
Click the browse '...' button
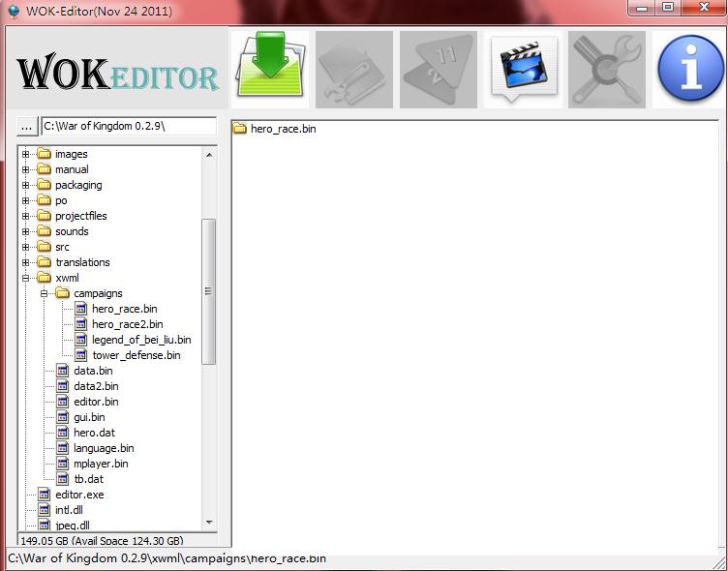pyautogui.click(x=27, y=126)
